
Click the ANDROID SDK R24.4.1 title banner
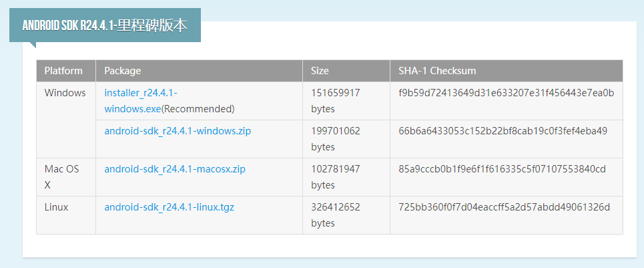point(105,26)
